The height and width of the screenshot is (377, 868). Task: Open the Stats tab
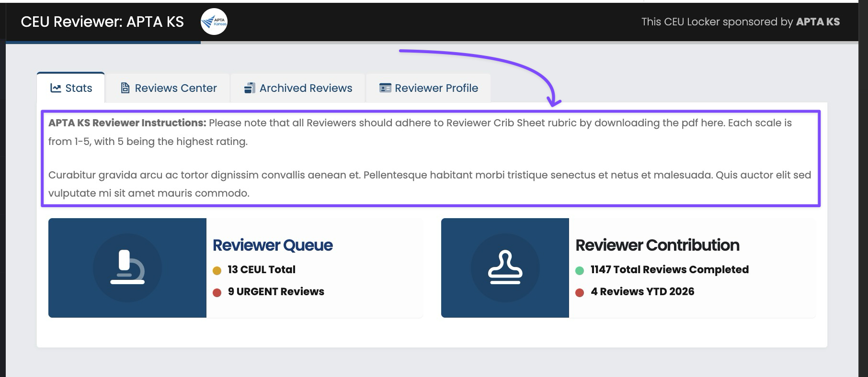71,88
